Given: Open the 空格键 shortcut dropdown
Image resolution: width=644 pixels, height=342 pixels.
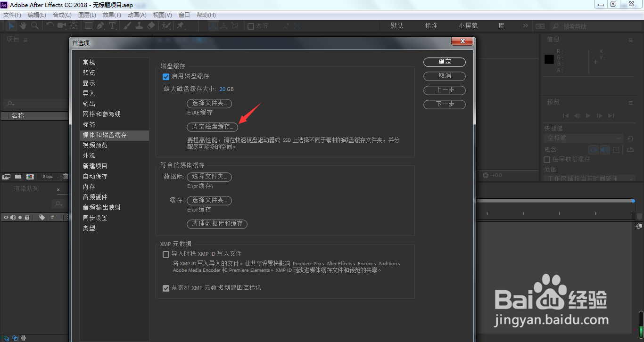Looking at the screenshot, I should pyautogui.click(x=584, y=138).
